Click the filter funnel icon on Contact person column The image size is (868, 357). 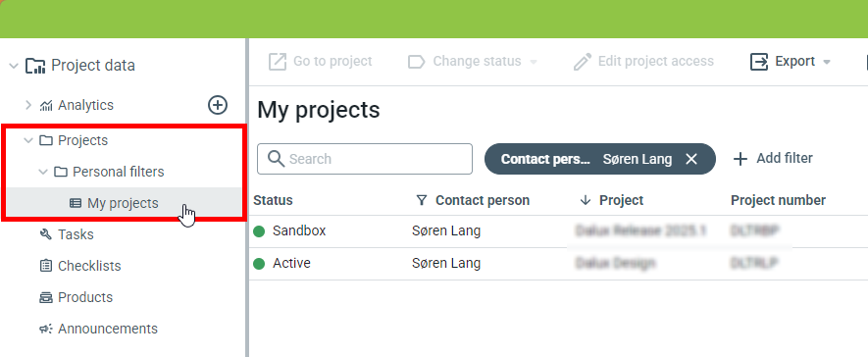pos(422,200)
